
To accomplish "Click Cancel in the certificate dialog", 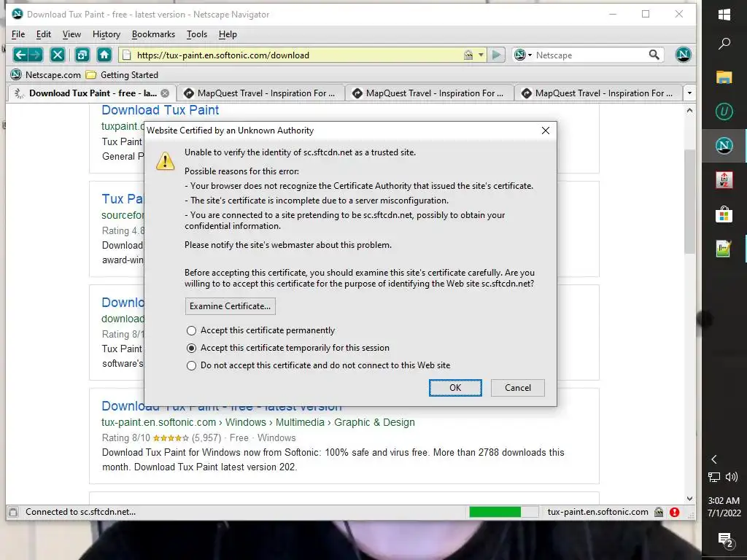I will tap(517, 388).
